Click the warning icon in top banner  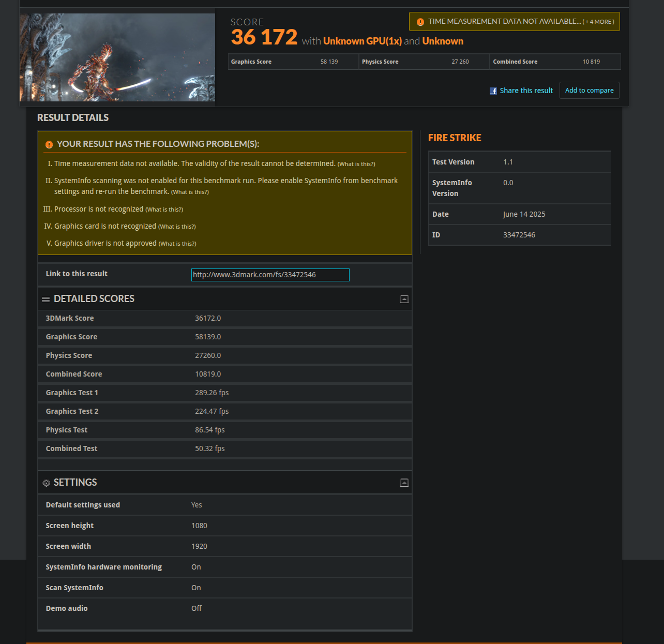[x=420, y=22]
